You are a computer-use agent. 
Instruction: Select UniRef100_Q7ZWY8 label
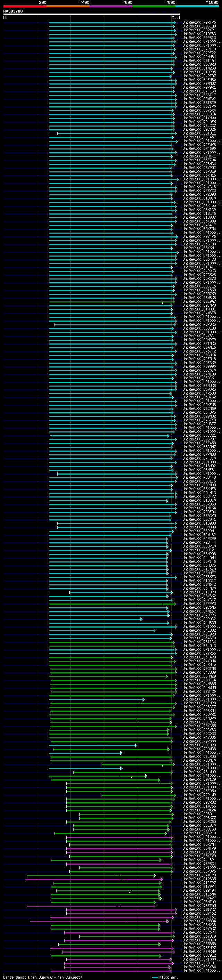point(199,145)
